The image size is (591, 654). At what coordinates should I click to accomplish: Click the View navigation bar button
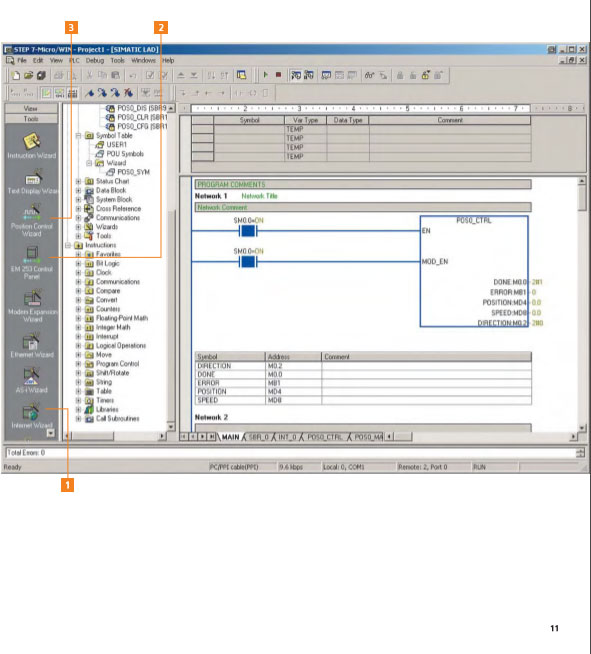tap(31, 108)
